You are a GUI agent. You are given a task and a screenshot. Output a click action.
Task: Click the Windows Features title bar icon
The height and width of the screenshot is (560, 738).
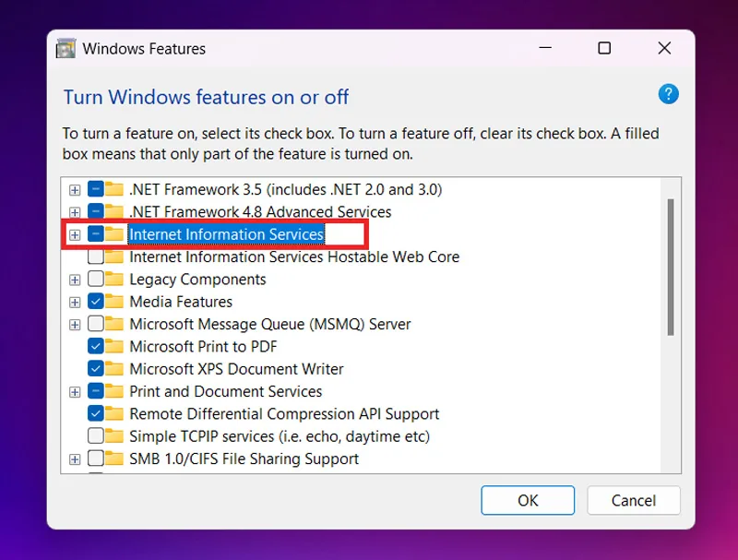(x=65, y=49)
